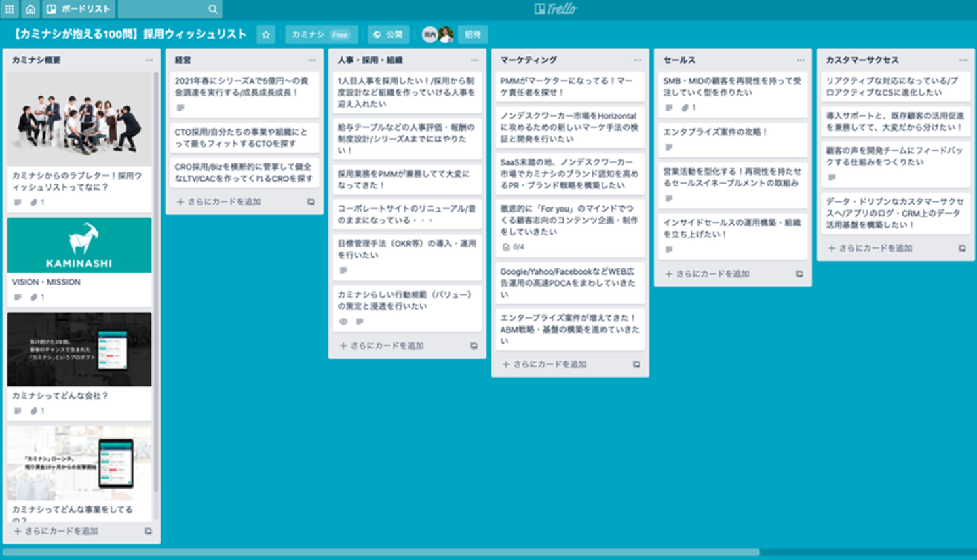Open card about 2021年春 シリーズA funding
This screenshot has width=977, height=560.
(x=244, y=95)
